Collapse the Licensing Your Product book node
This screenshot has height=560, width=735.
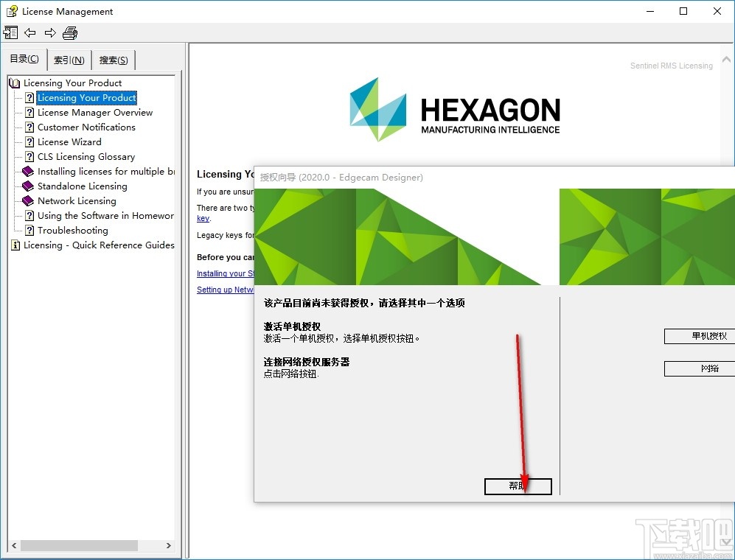tap(14, 83)
